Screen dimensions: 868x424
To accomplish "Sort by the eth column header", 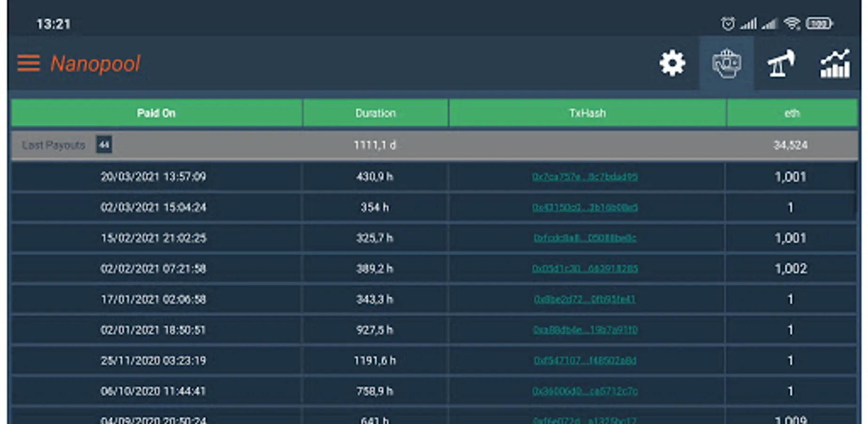I will pyautogui.click(x=792, y=113).
